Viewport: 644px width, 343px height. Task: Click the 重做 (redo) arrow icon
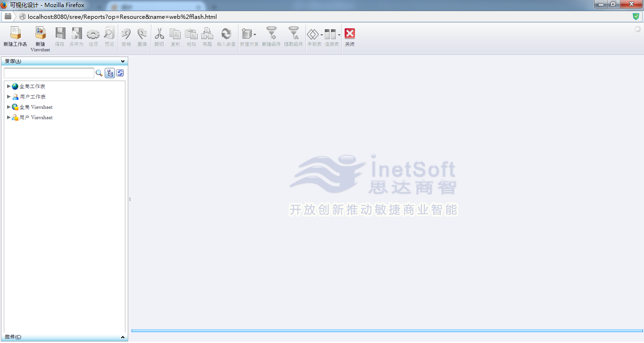coord(142,33)
